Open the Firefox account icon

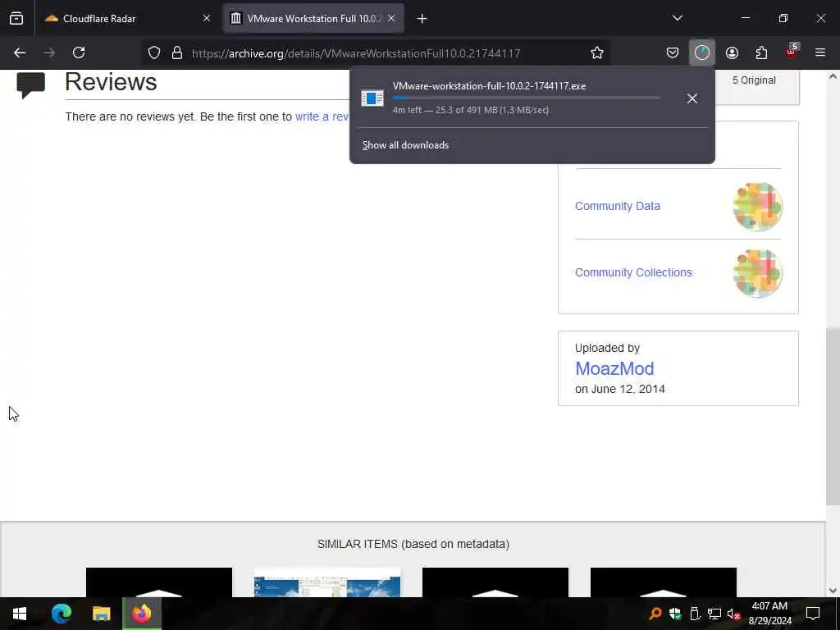[x=732, y=52]
